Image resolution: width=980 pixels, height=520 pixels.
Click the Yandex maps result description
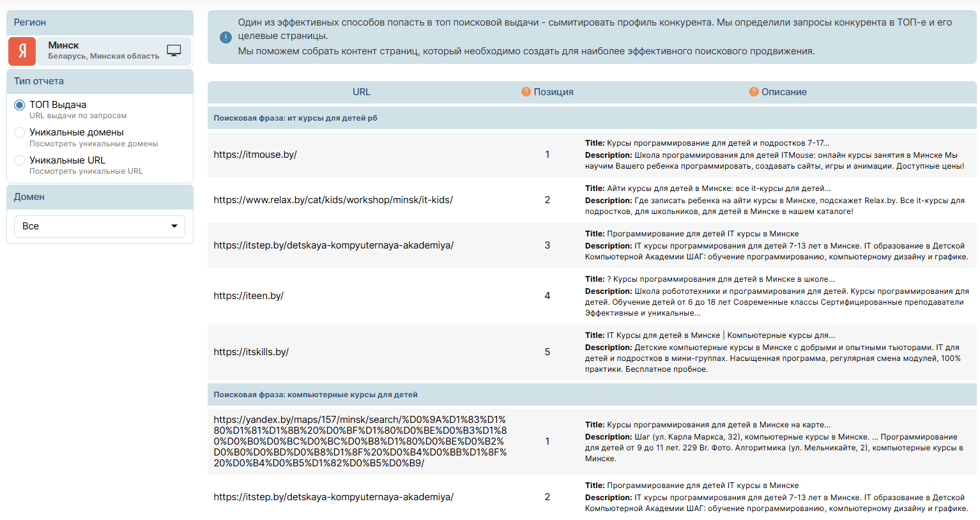click(x=774, y=448)
